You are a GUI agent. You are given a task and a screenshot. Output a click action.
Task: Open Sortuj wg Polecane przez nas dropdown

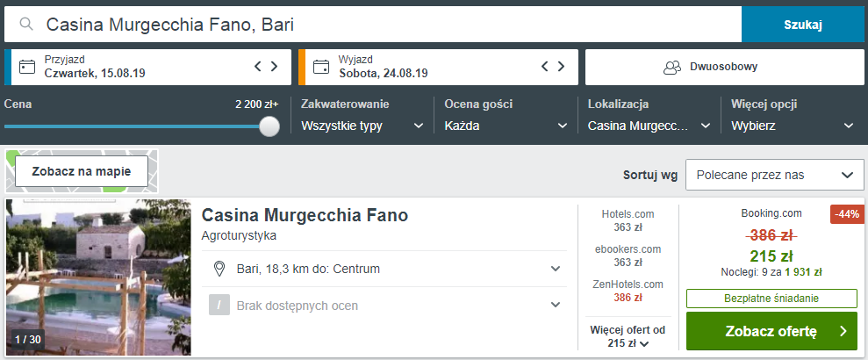pos(774,175)
